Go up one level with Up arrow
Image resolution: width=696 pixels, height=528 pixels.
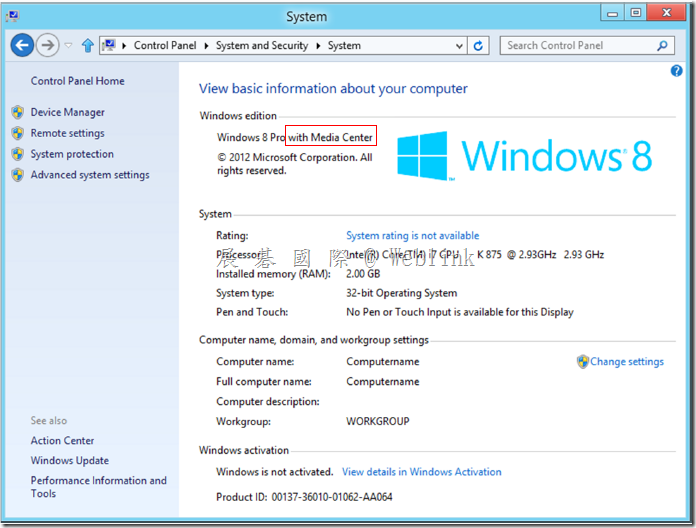coord(88,45)
